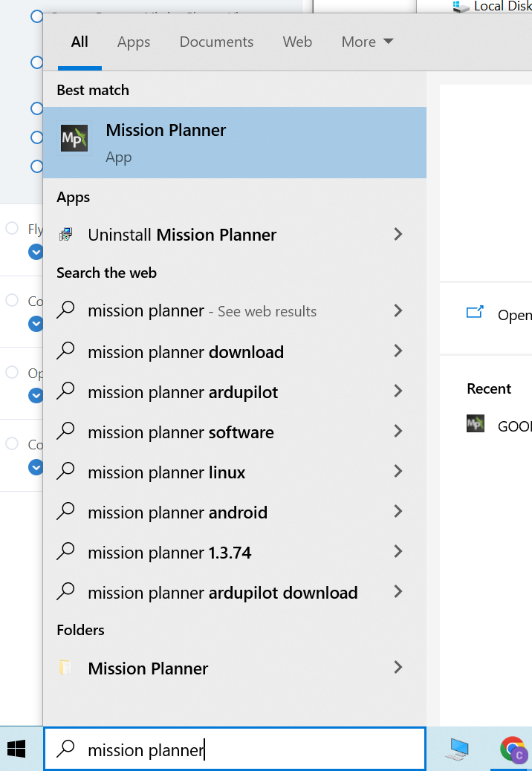Expand 'mission planner download' arrow
532x771 pixels.
pos(398,351)
